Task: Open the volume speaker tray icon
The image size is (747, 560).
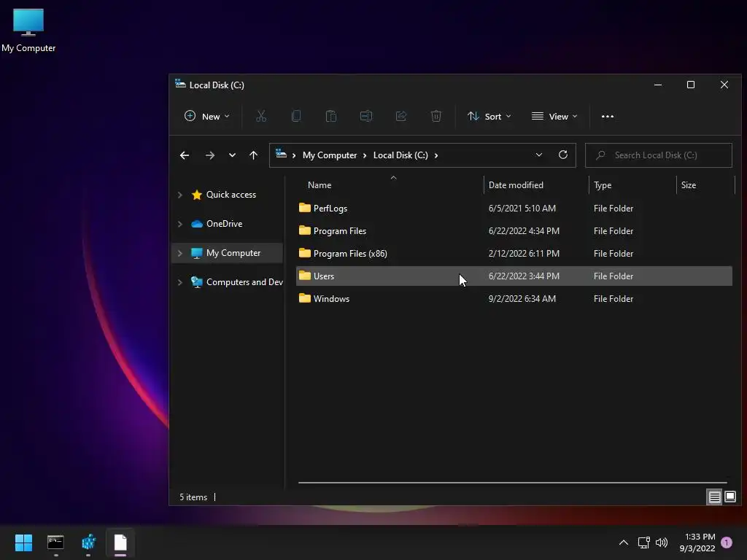Action: click(661, 542)
